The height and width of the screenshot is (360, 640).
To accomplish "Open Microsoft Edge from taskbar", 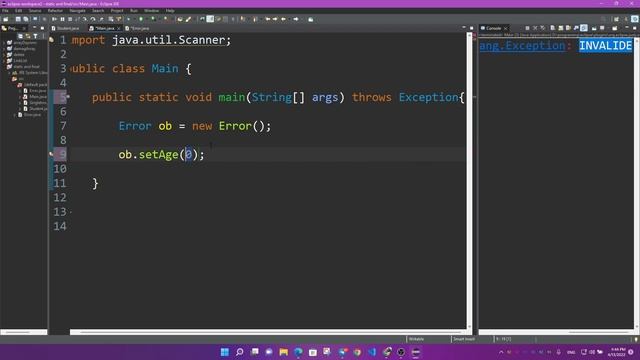I will coord(298,352).
